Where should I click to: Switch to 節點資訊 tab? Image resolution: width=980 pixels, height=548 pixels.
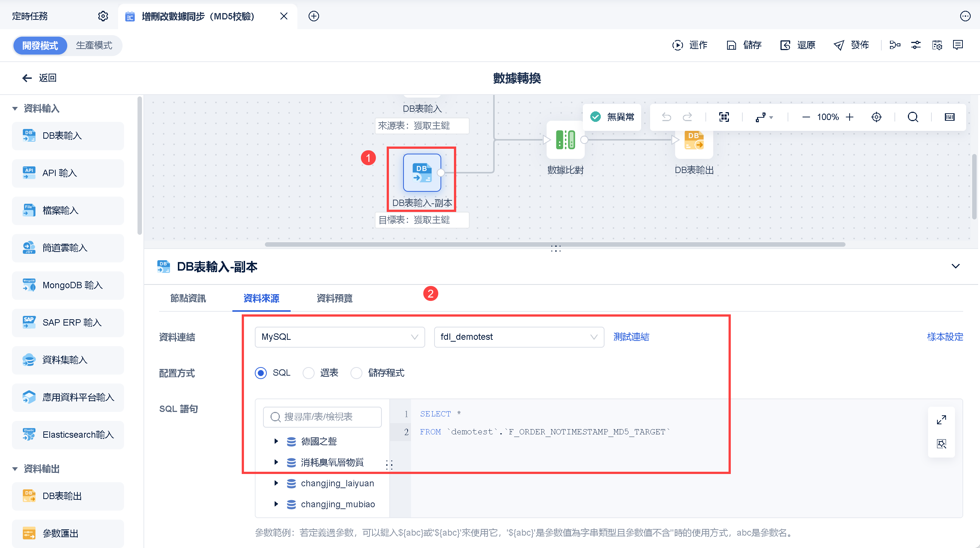[x=188, y=298]
